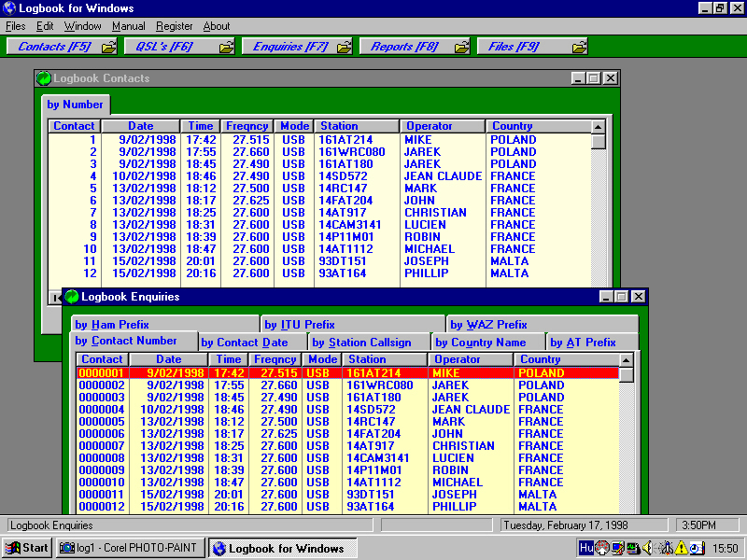Screen dimensions: 747x560
Task: Click the scrollbar thumb in Logbook Enquiries list
Action: click(626, 375)
